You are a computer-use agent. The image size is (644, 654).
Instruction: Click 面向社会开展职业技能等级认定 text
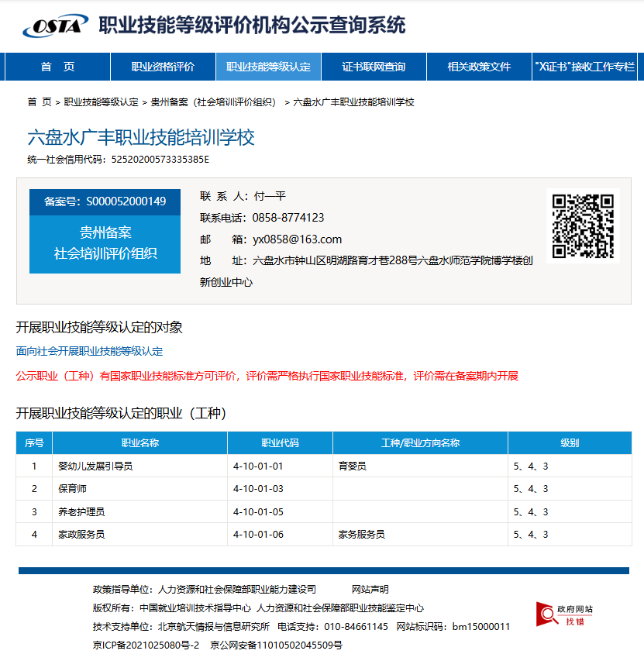tap(89, 351)
